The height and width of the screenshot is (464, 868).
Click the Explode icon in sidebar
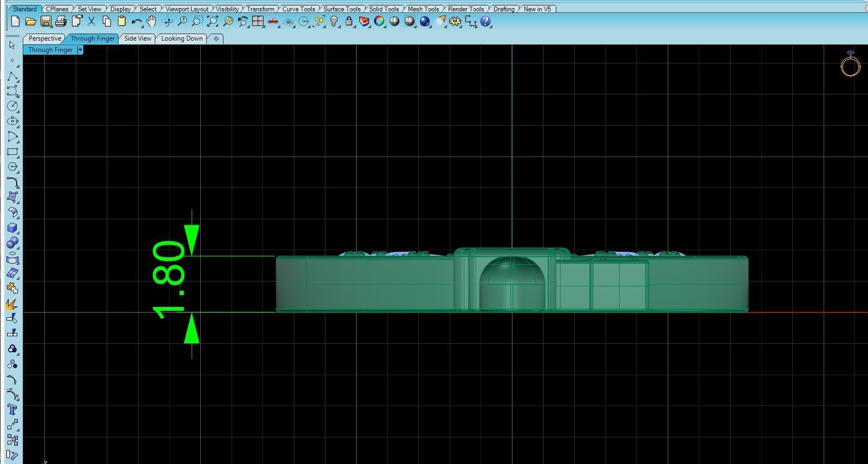point(12,304)
